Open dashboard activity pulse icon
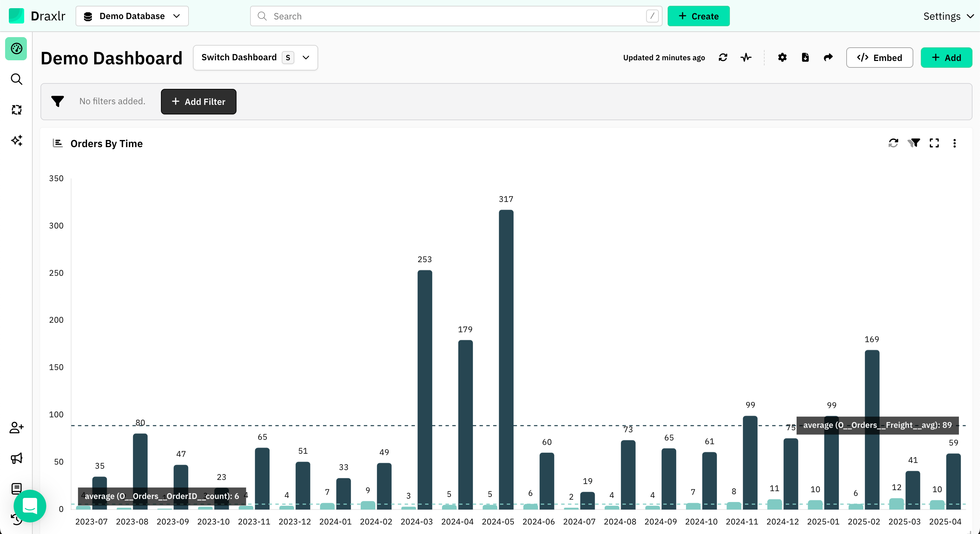The width and height of the screenshot is (980, 534). click(x=746, y=58)
